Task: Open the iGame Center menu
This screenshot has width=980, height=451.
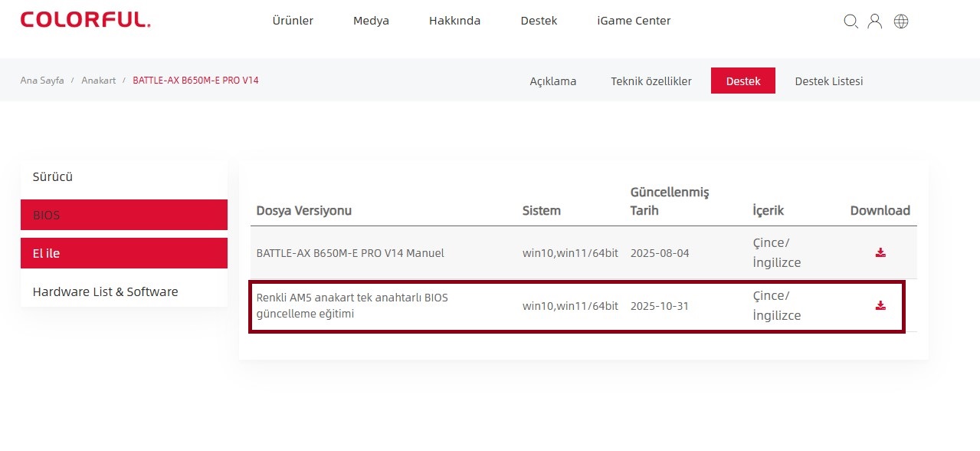Action: [634, 21]
